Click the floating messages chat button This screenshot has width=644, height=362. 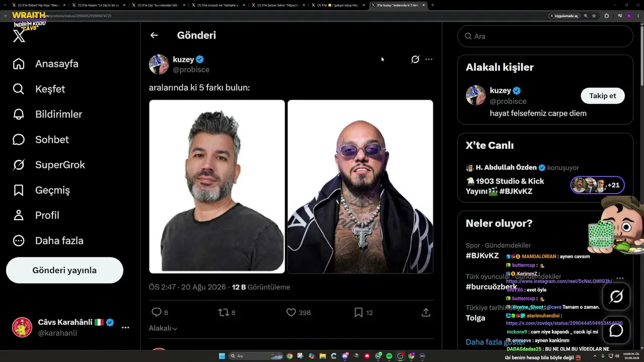[616, 330]
